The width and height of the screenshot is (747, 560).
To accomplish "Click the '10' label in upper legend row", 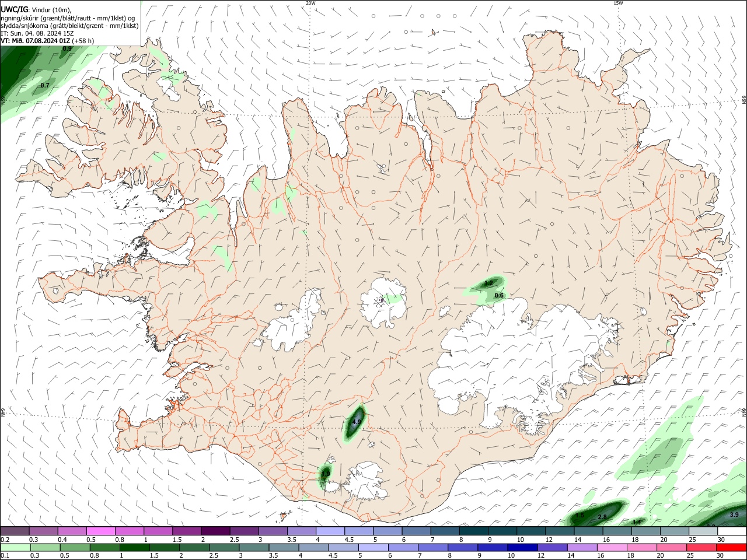I will pyautogui.click(x=520, y=540).
